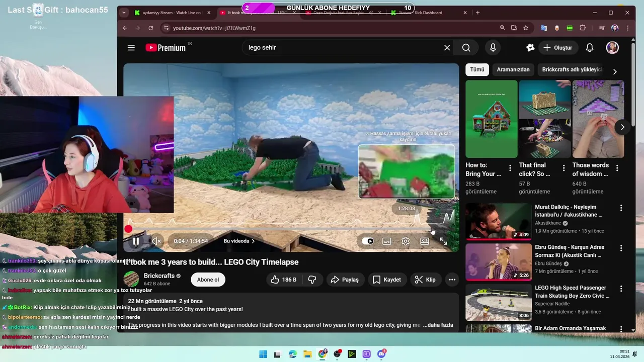644x362 pixels.
Task: Start voice search with the microphone icon
Action: coord(493,48)
